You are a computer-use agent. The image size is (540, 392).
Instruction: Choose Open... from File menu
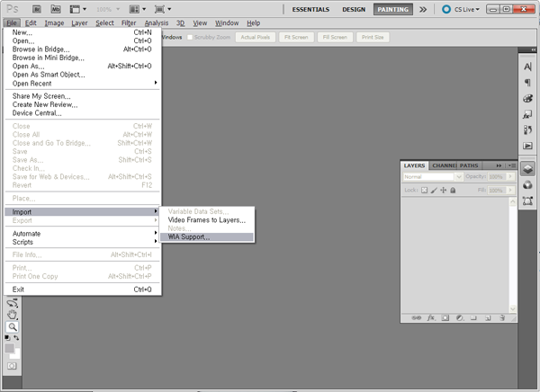tap(82, 40)
